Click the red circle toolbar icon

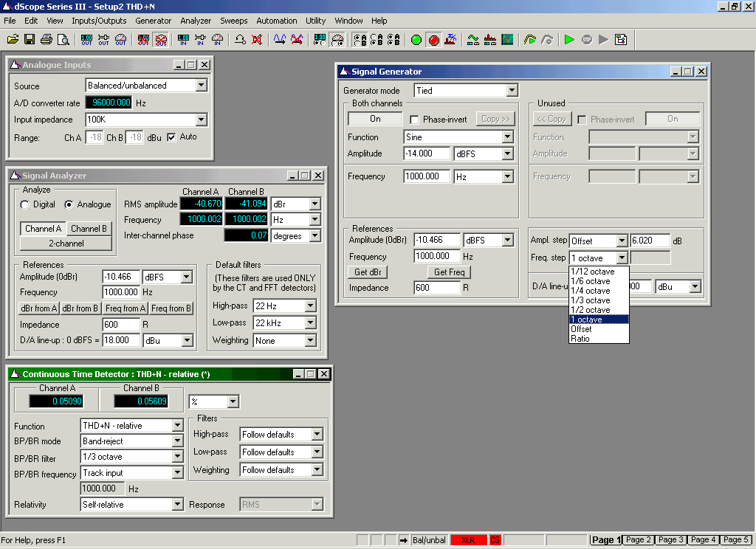click(434, 40)
